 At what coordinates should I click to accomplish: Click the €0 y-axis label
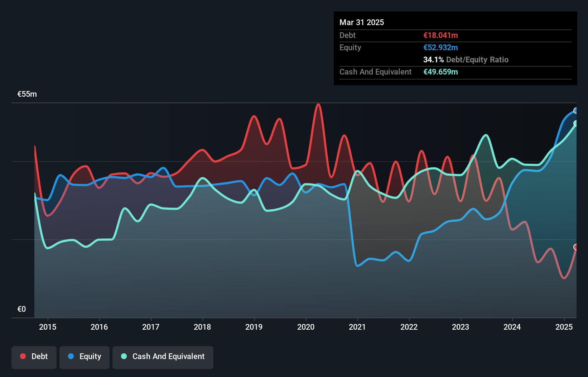coord(22,309)
